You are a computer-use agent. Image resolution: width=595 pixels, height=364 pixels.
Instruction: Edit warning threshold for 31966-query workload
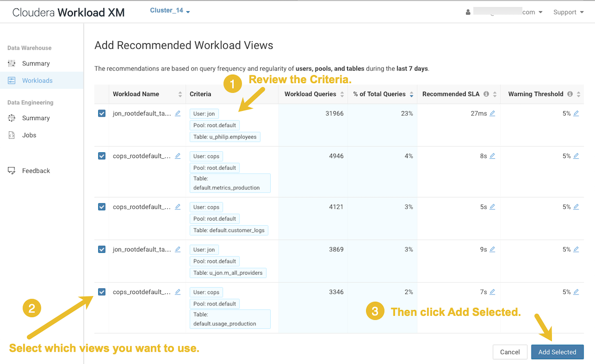[576, 114]
